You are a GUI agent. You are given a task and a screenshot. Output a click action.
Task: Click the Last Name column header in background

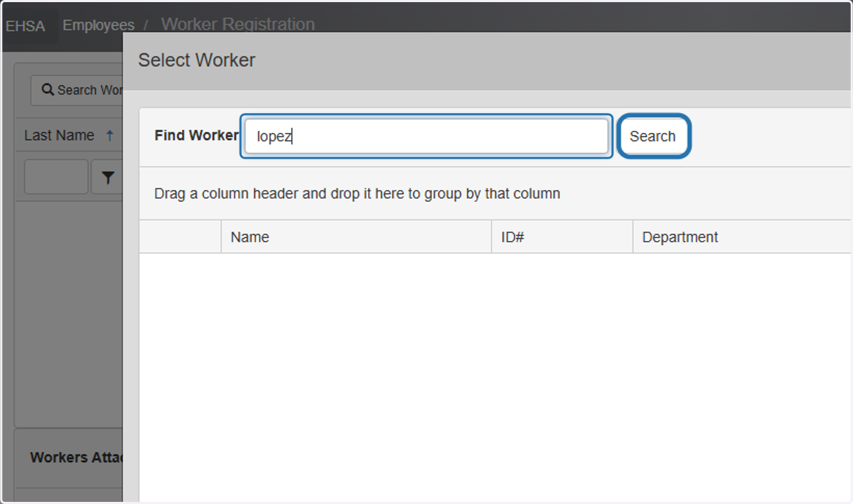coord(59,135)
